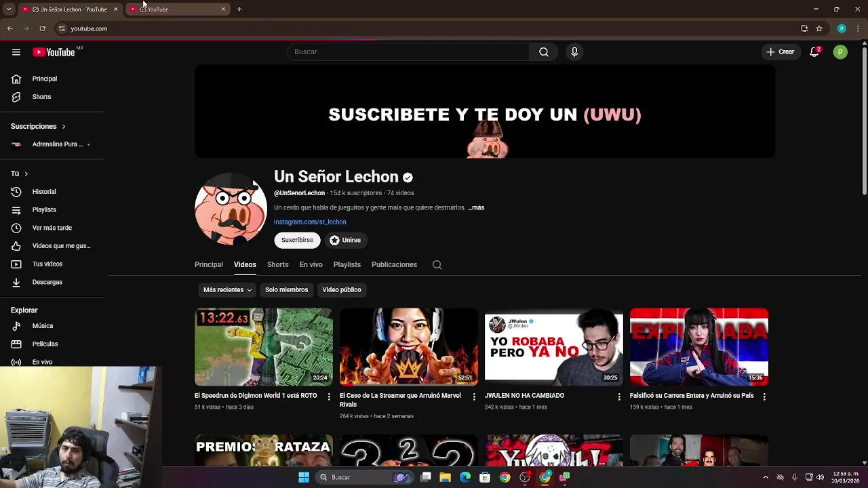Open the YO ROBABA PERO YA NO thumbnail
Image resolution: width=868 pixels, height=488 pixels.
pyautogui.click(x=554, y=347)
